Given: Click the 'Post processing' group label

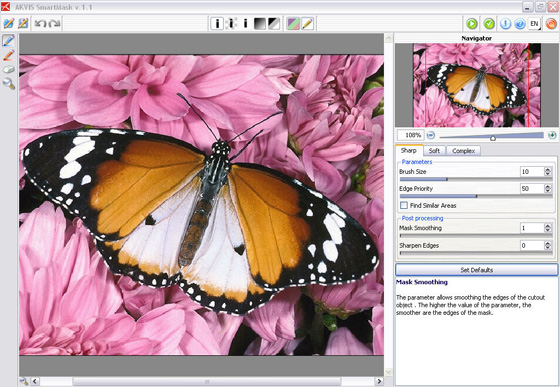Looking at the screenshot, I should click(x=422, y=218).
